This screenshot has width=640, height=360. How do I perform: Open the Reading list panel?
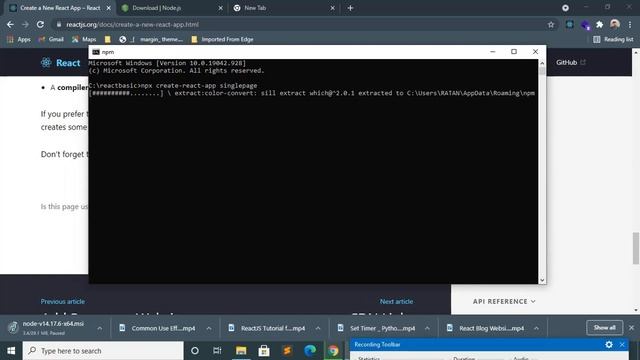point(613,39)
